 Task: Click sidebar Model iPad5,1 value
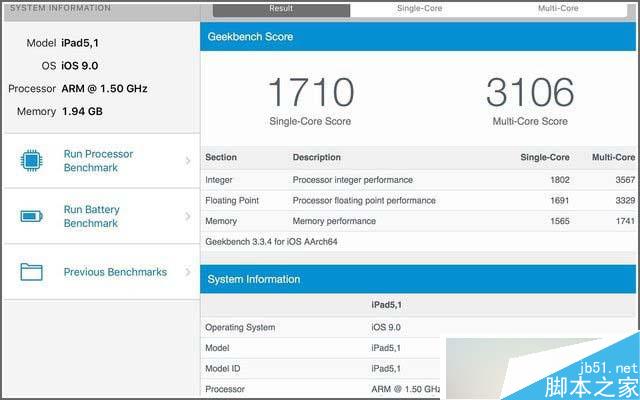tap(80, 43)
